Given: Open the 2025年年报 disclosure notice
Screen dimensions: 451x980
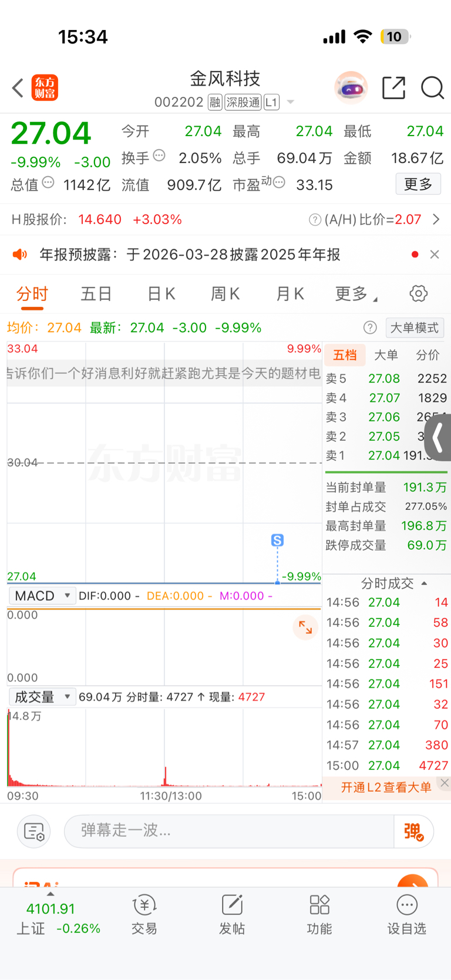Looking at the screenshot, I should coord(190,254).
